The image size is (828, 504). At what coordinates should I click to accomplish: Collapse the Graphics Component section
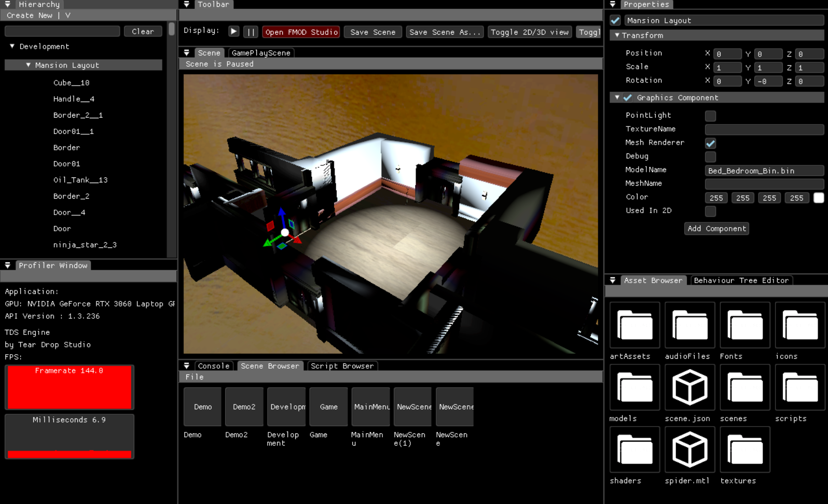point(617,97)
